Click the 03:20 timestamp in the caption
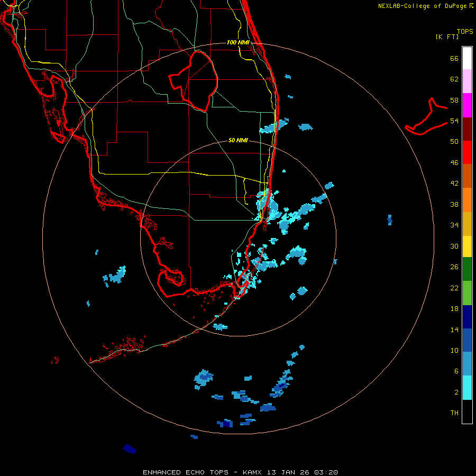Viewport: 476px width, 476px height. [x=326, y=472]
